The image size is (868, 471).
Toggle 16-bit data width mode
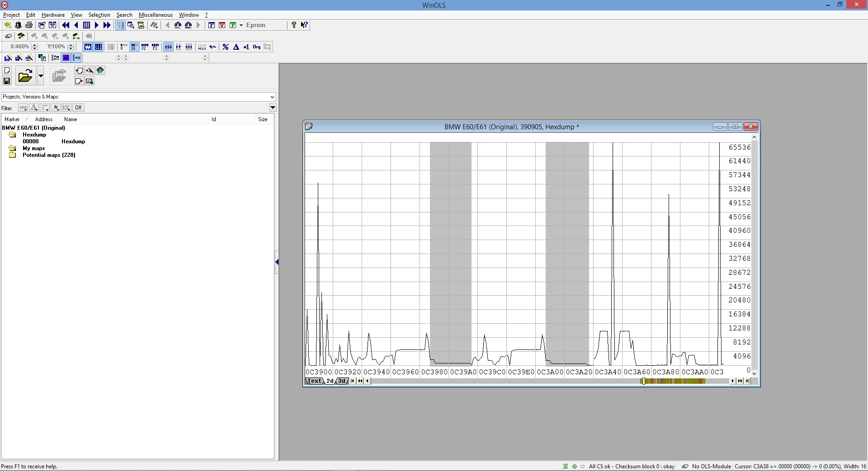pyautogui.click(x=134, y=47)
